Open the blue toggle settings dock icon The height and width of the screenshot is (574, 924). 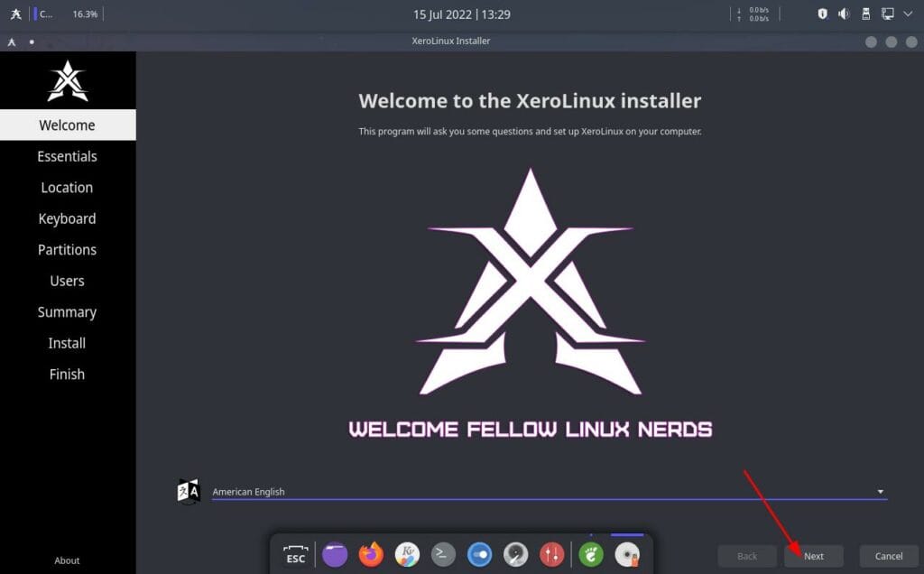coord(480,554)
